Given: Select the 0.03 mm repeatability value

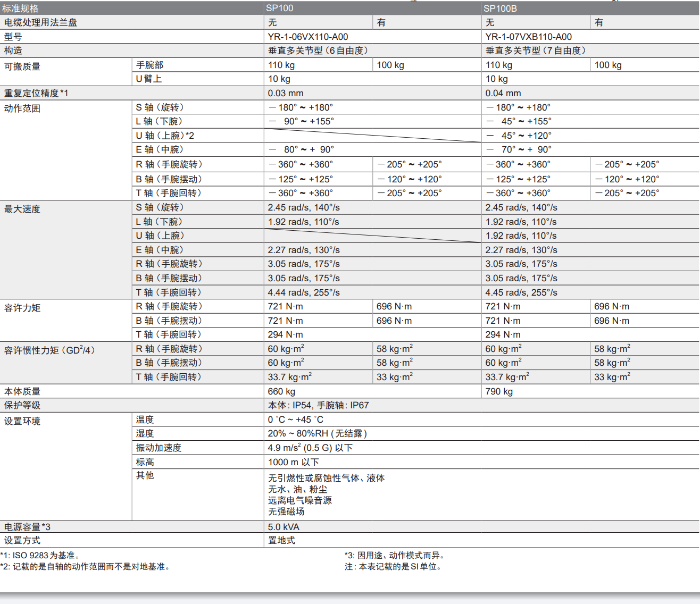Looking at the screenshot, I should tap(286, 93).
